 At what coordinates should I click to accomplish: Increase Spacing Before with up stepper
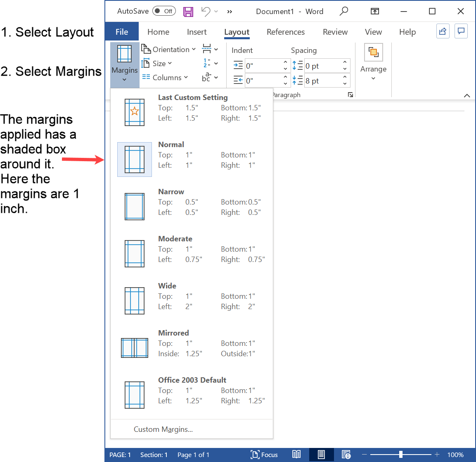point(345,62)
